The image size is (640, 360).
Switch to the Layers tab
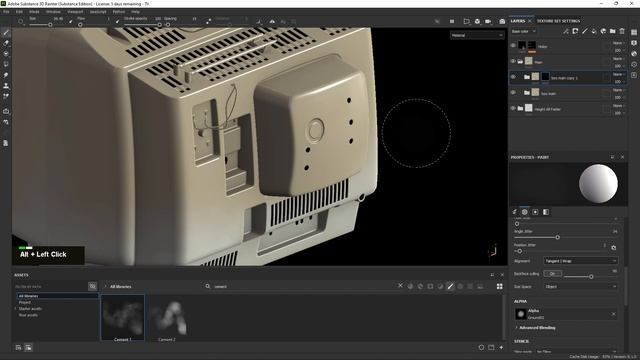[x=518, y=21]
